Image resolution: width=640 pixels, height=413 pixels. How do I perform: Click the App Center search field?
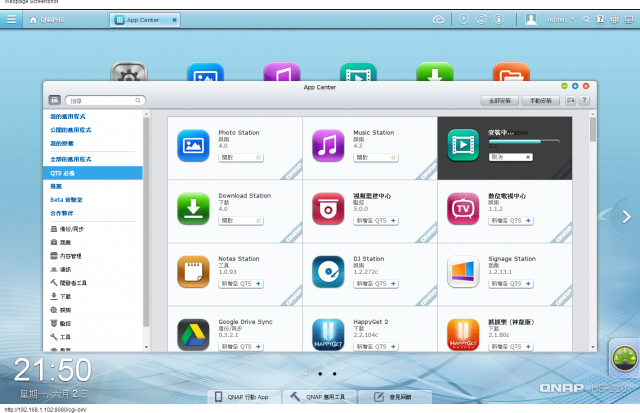[105, 100]
